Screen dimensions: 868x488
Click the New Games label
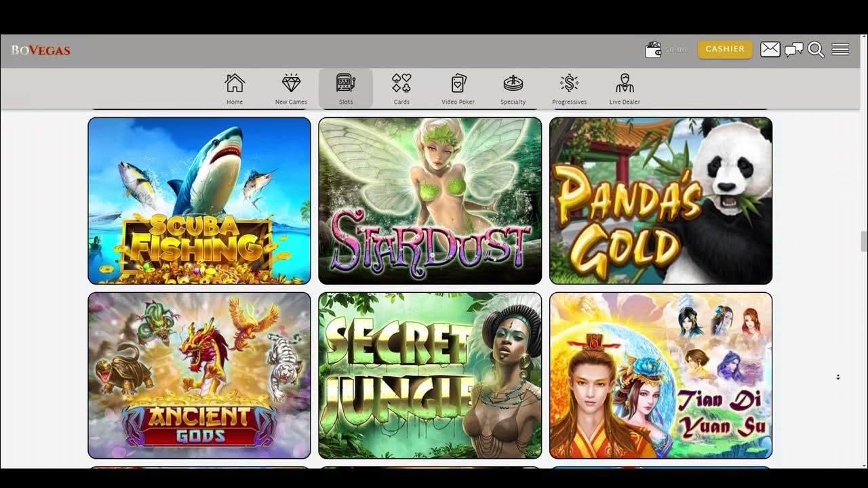tap(291, 102)
